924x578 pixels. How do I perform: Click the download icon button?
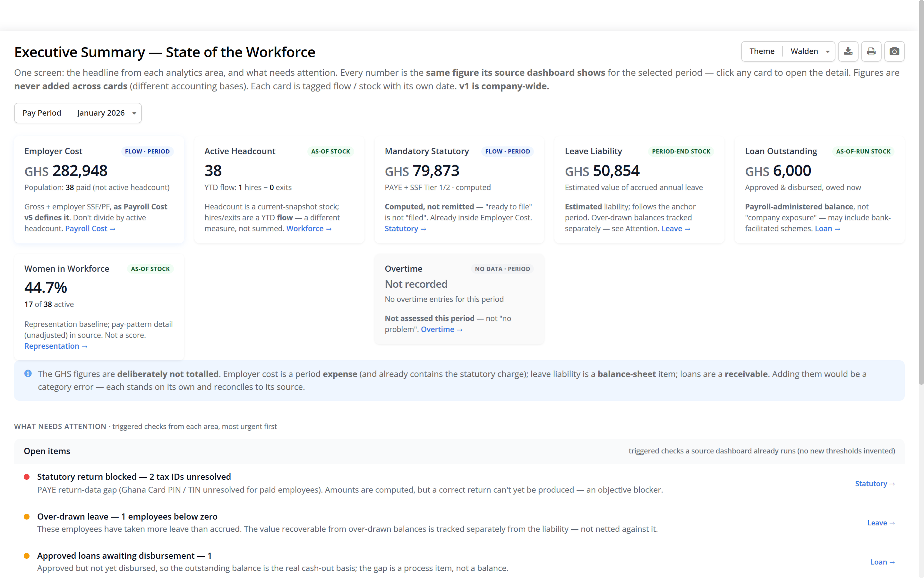click(848, 51)
